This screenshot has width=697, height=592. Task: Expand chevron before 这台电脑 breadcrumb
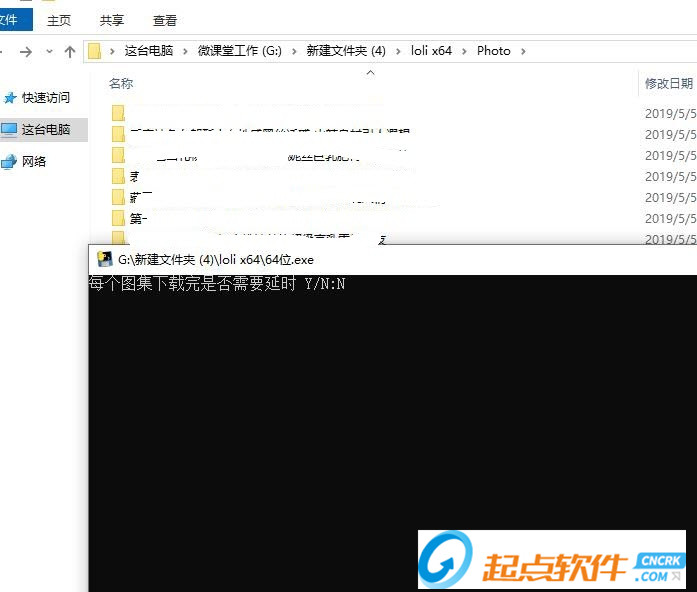tap(112, 52)
